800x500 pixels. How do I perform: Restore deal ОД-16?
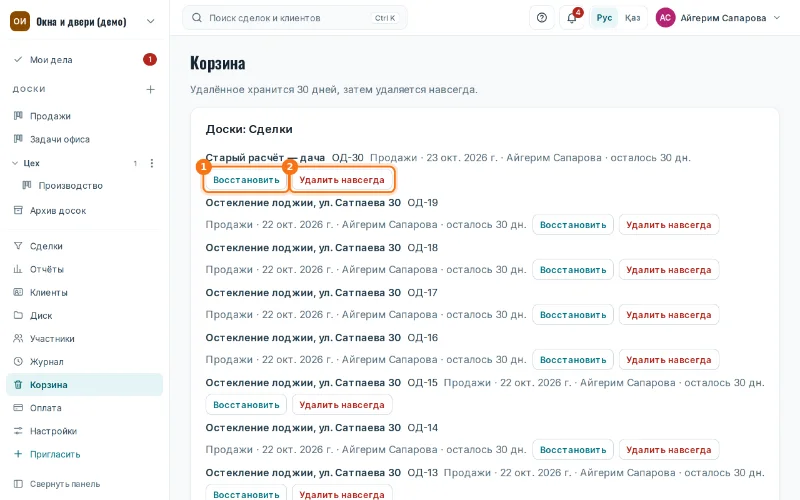(x=573, y=360)
